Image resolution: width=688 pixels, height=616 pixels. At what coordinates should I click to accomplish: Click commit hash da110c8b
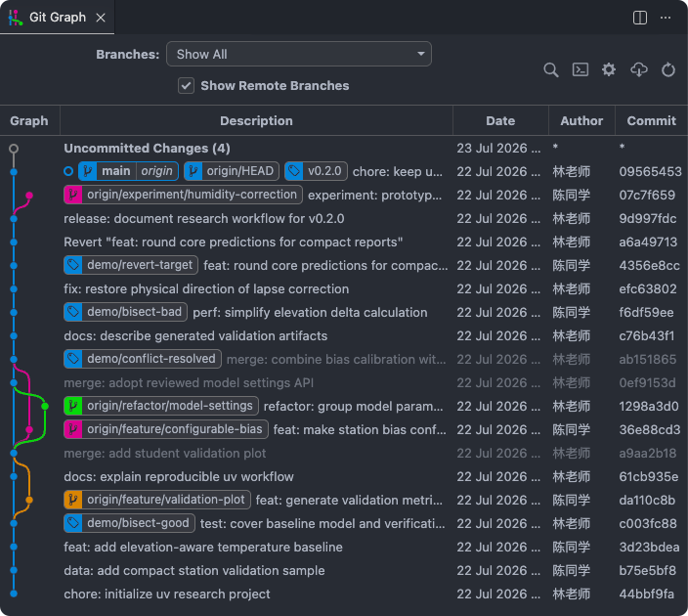(647, 500)
